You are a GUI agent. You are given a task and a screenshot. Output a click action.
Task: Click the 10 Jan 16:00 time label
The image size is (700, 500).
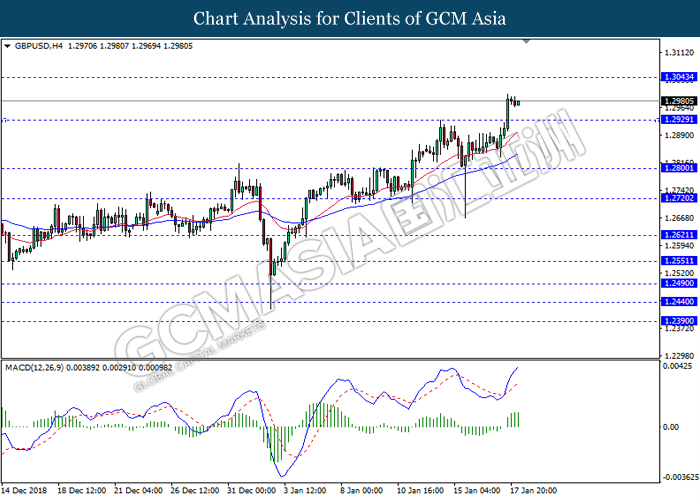pyautogui.click(x=421, y=491)
